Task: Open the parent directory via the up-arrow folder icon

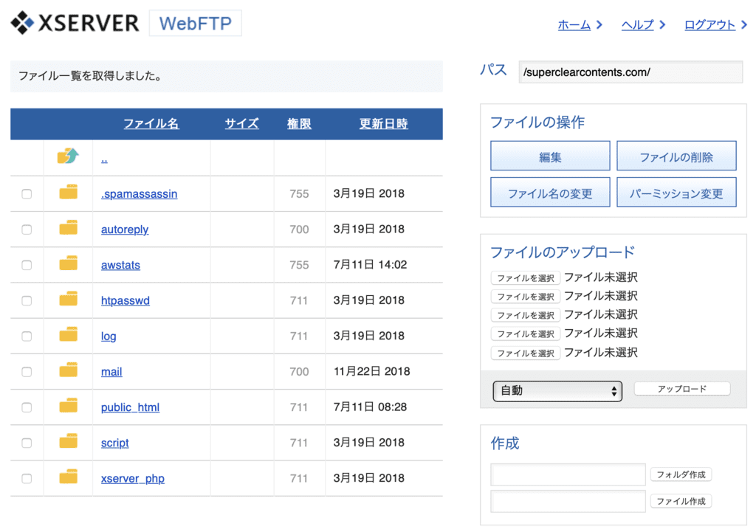Action: pyautogui.click(x=68, y=156)
